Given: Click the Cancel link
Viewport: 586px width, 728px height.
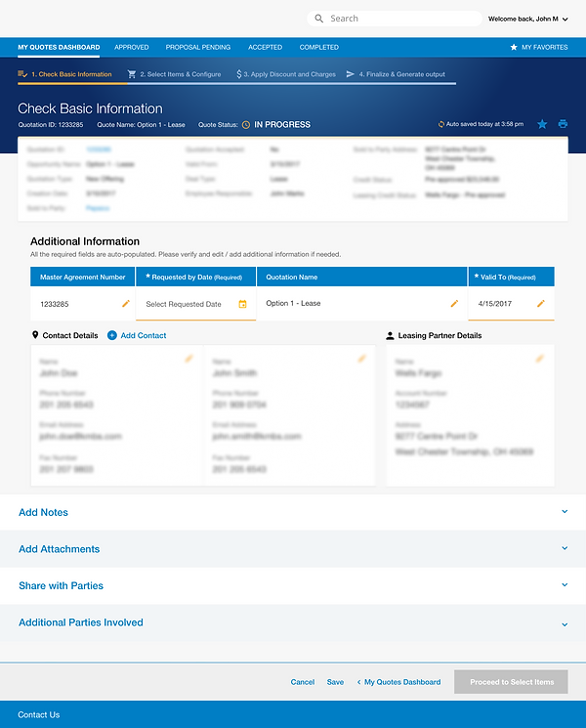Looking at the screenshot, I should tap(303, 682).
